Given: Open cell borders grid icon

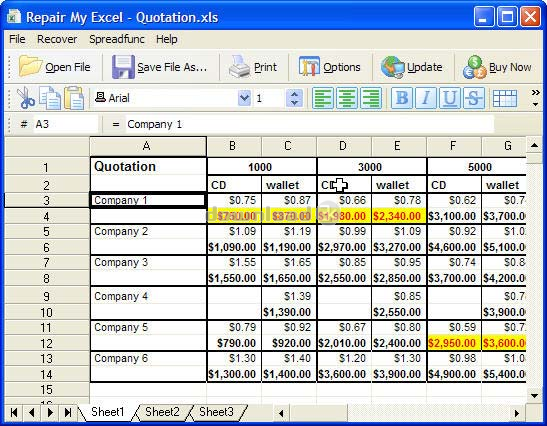Looking at the screenshot, I should pyautogui.click(x=505, y=98).
